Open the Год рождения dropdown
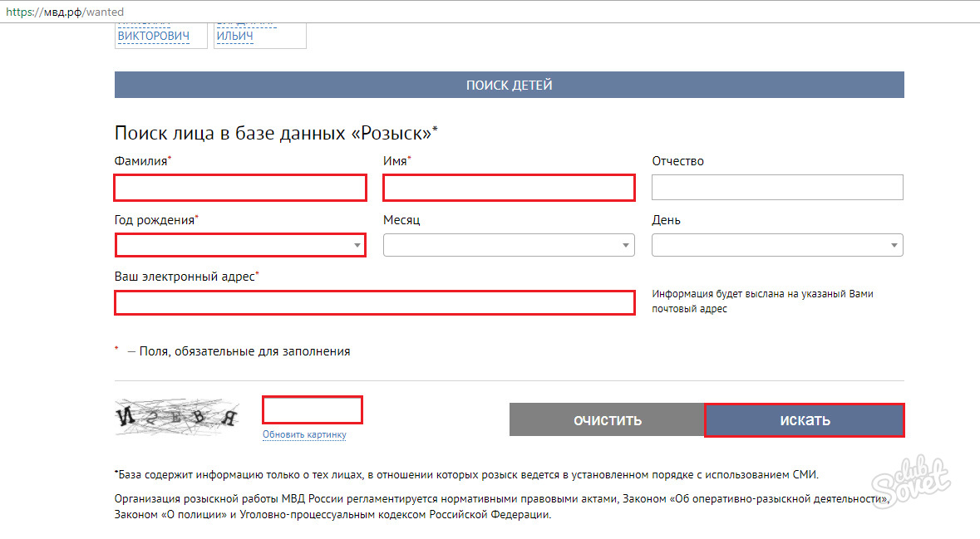This screenshot has height=539, width=980. point(240,245)
